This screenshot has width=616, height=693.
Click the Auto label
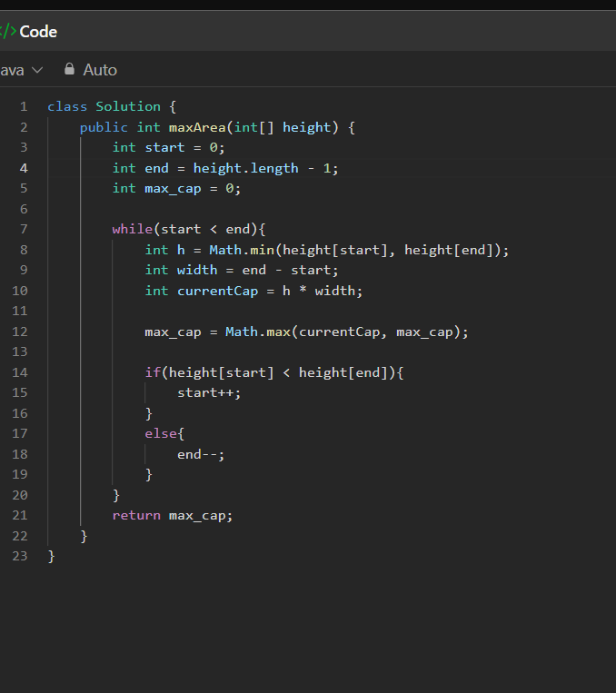click(100, 70)
